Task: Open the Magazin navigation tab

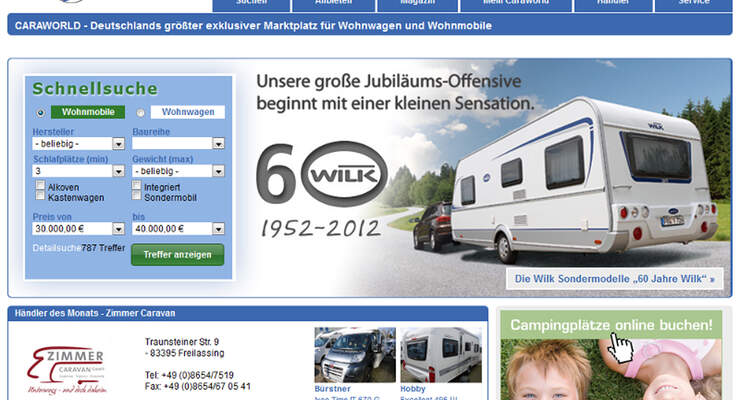Action: point(418,4)
